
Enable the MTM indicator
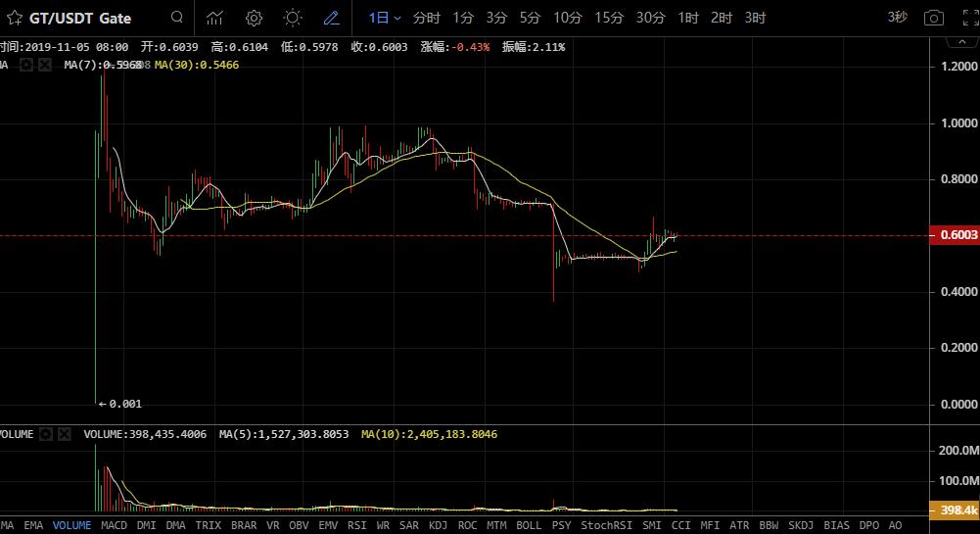pos(497,525)
